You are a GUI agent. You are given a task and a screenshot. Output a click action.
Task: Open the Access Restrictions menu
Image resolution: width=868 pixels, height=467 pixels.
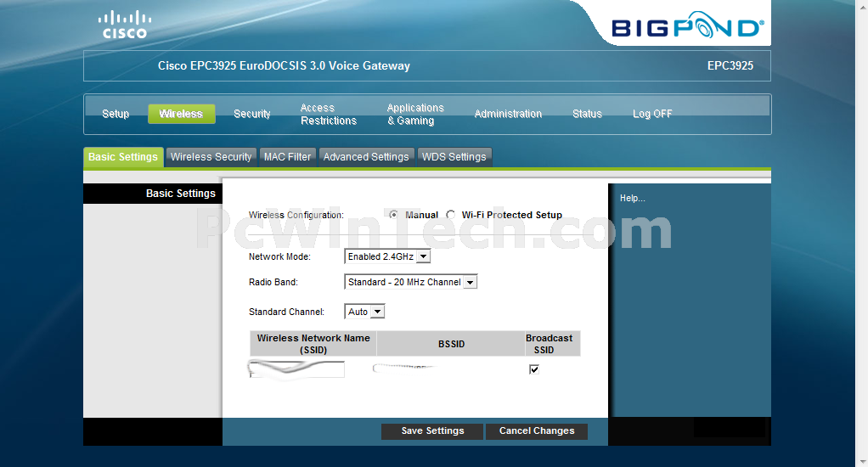coord(329,114)
